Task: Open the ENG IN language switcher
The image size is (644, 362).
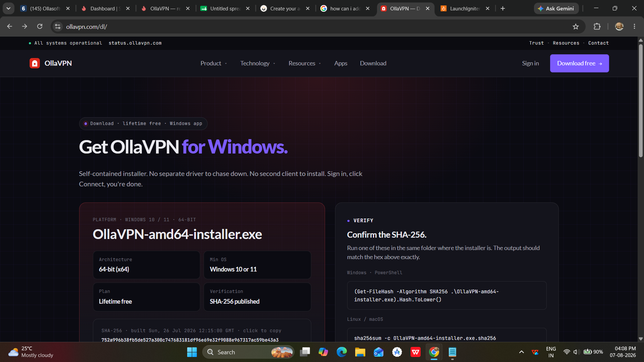Action: pyautogui.click(x=551, y=352)
